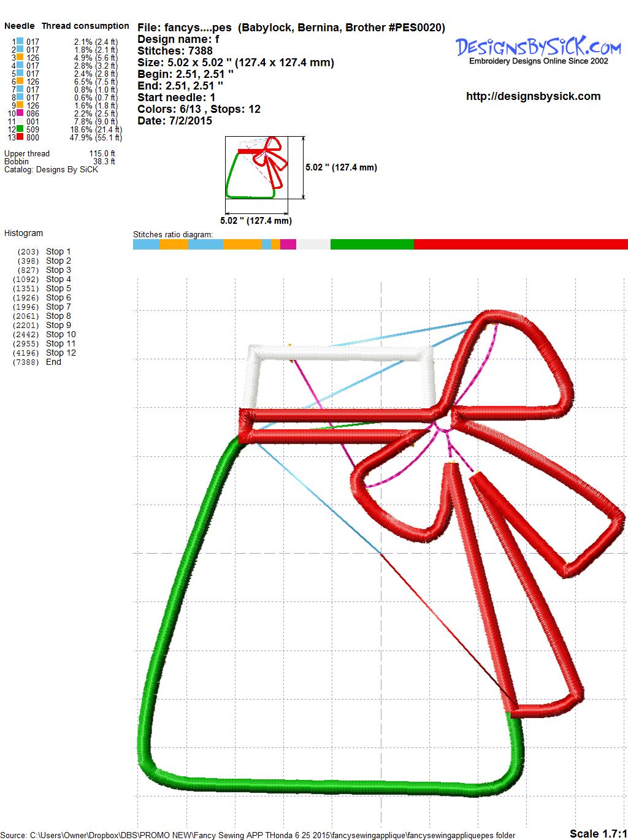Click the Thread consumption column header

(x=85, y=26)
